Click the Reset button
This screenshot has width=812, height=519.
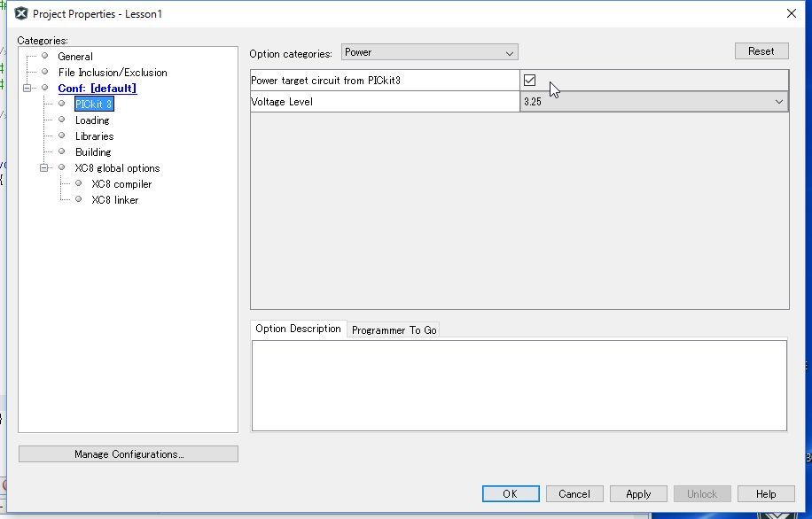[761, 51]
